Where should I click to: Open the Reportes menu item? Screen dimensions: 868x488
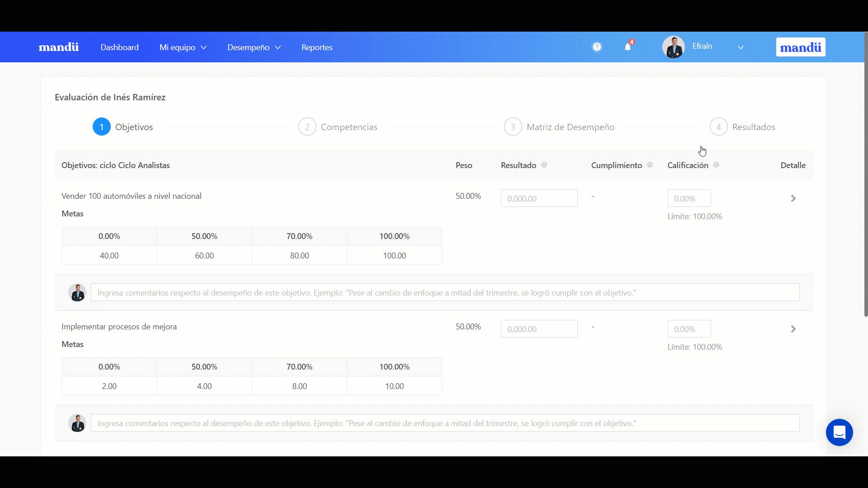point(316,47)
